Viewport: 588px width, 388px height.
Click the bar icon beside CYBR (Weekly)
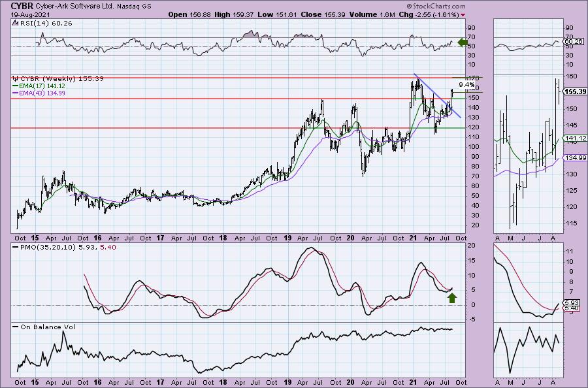[x=16, y=79]
